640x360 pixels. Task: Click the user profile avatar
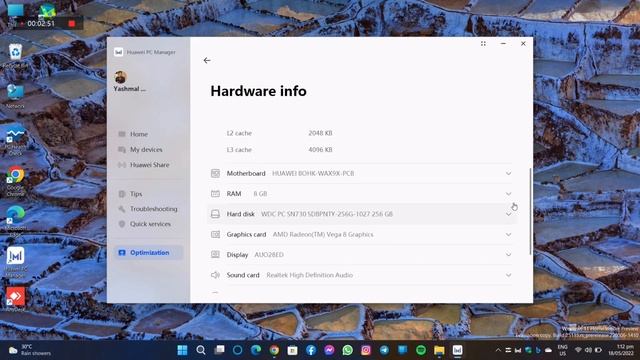point(120,77)
